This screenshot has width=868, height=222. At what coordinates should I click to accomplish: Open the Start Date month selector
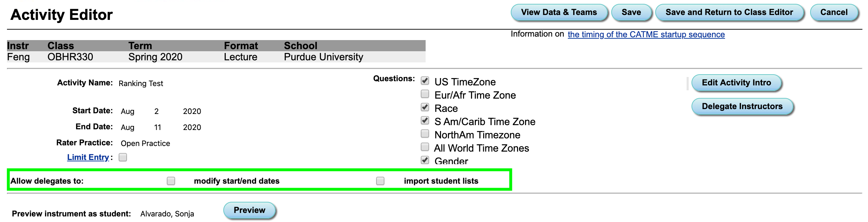coord(128,111)
